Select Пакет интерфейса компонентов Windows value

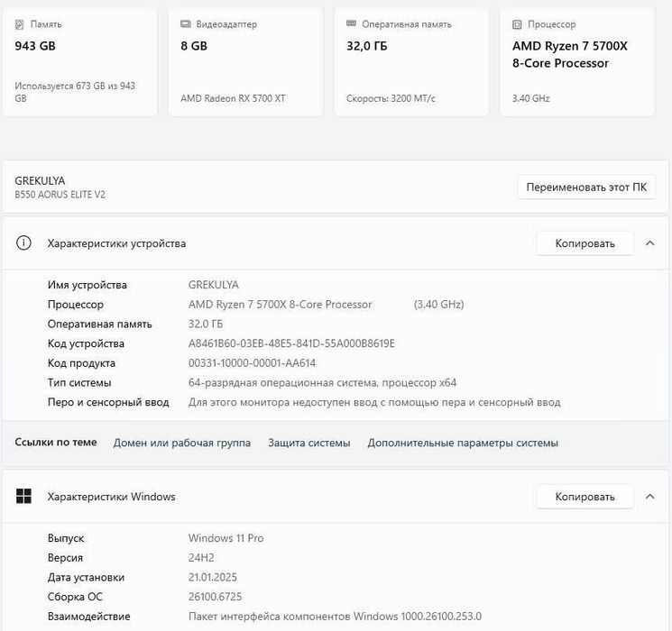(x=335, y=617)
